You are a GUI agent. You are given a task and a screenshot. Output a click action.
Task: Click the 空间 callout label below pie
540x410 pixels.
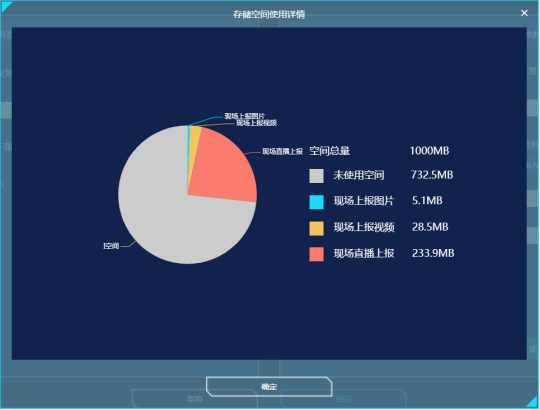coord(111,246)
